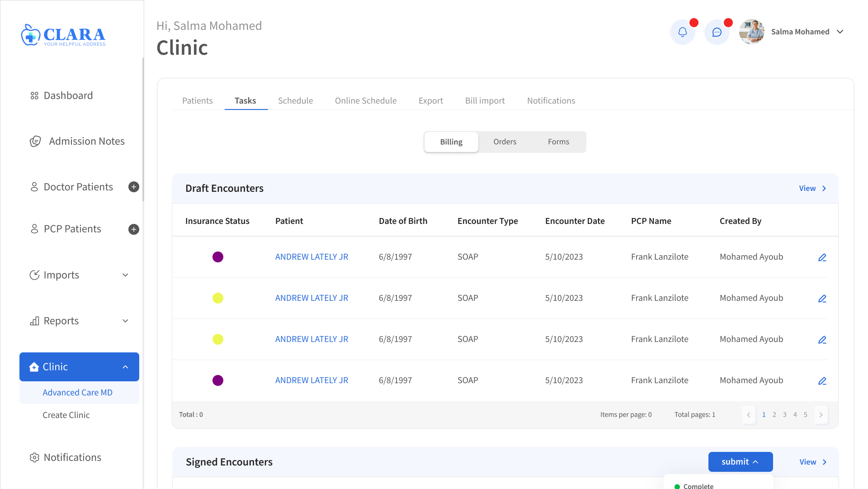The height and width of the screenshot is (489, 868).
Task: Click the edit pencil in last encounter row
Action: (x=822, y=381)
